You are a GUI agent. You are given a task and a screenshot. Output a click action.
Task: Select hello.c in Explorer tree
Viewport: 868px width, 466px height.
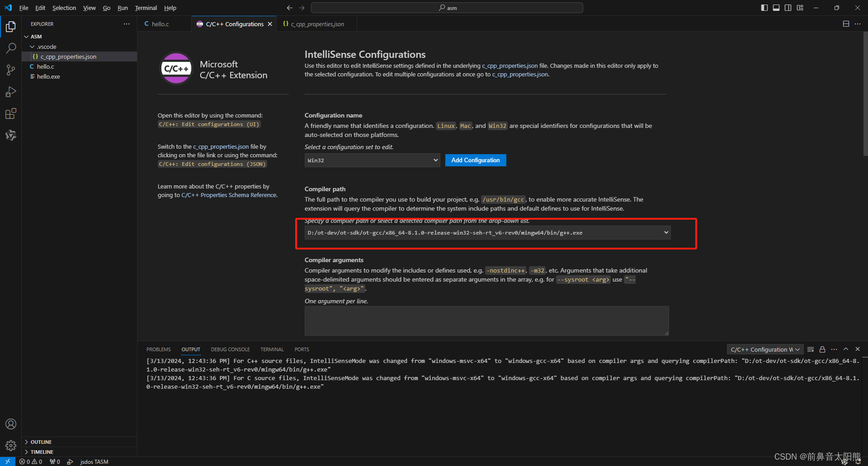(80, 66)
